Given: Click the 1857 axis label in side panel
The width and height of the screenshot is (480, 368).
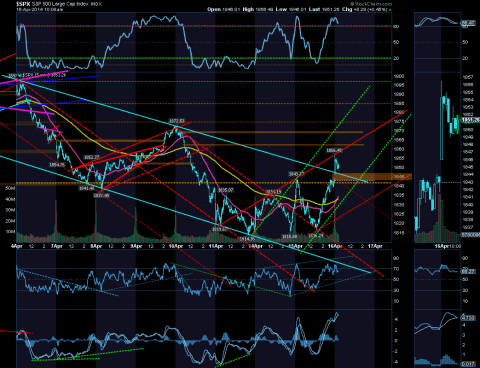Looking at the screenshot, I should click(x=468, y=77).
